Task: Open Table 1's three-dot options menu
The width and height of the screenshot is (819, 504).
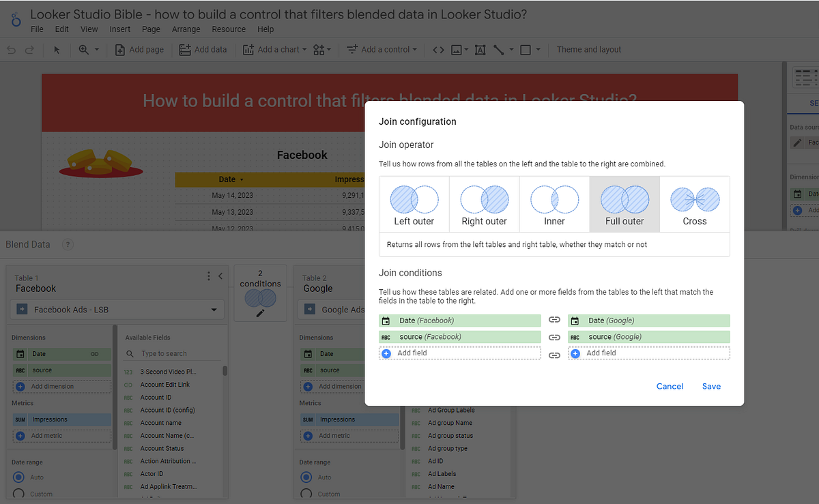Action: pos(208,276)
